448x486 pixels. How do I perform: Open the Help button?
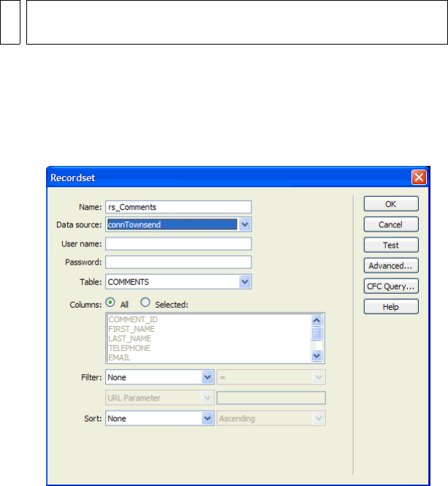391,307
